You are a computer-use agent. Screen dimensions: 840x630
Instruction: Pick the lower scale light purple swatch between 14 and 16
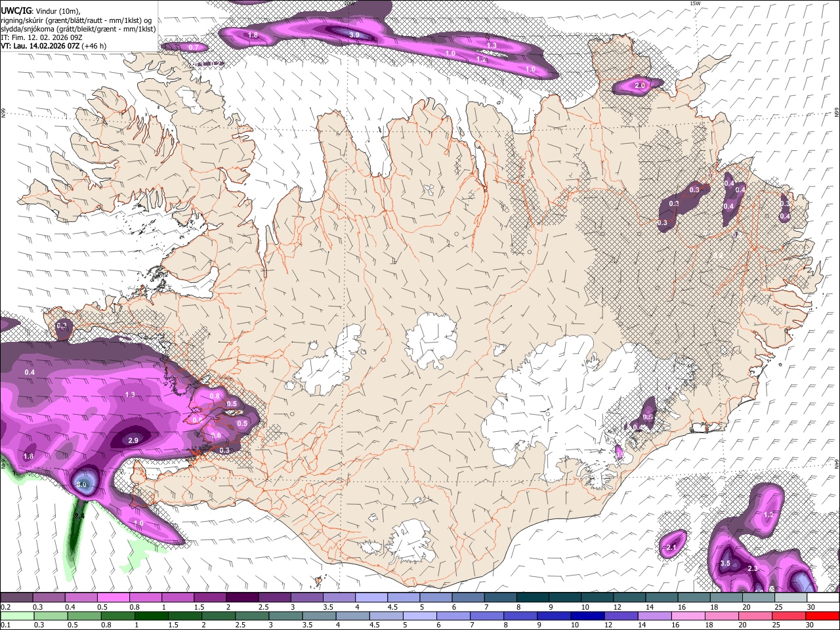pyautogui.click(x=654, y=616)
